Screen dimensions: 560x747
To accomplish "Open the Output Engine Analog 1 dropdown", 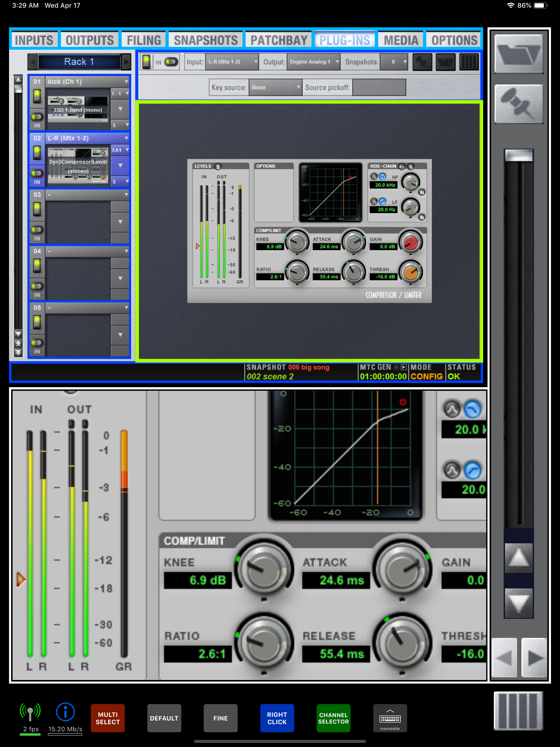I will click(x=313, y=62).
